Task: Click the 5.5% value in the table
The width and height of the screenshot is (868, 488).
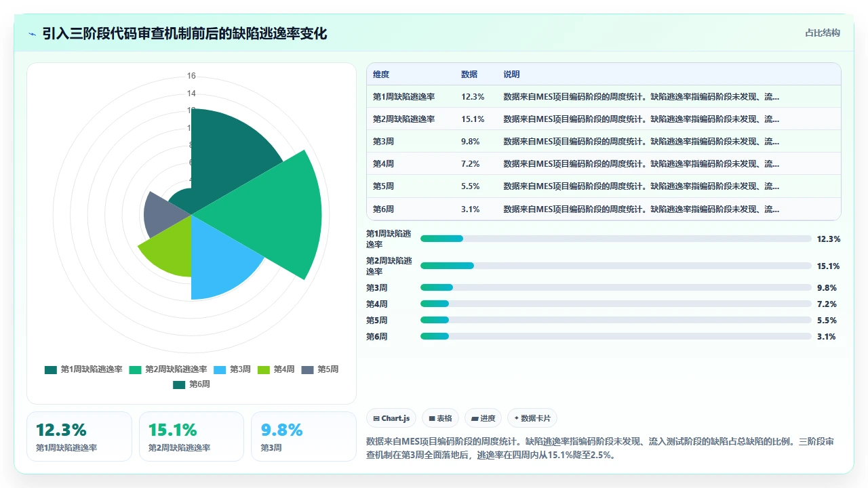Action: pos(471,186)
